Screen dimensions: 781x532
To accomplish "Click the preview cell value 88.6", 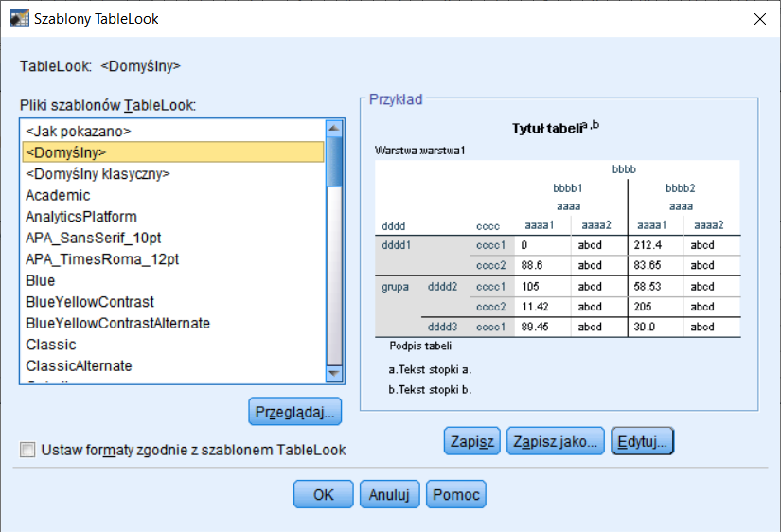I will pyautogui.click(x=532, y=265).
